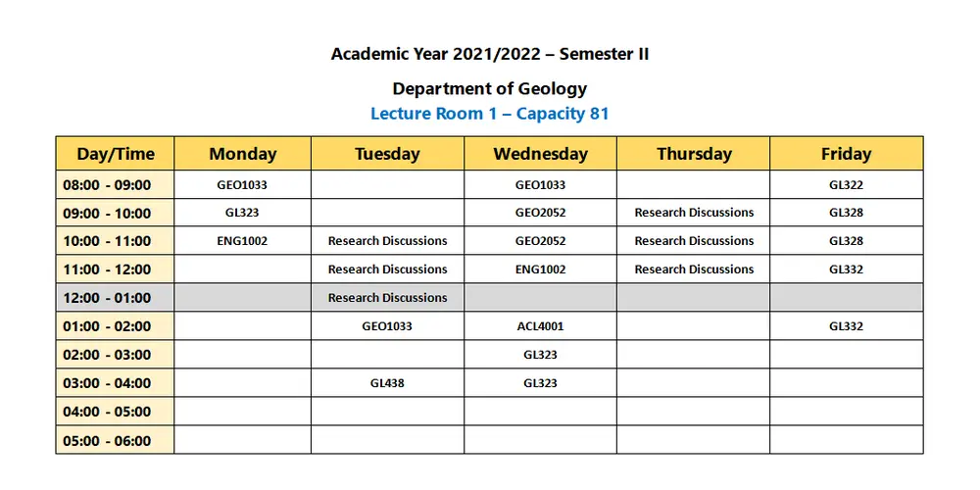Click the GL438 entry on Tuesday
Image resolution: width=980 pixels, height=490 pixels.
tap(387, 383)
